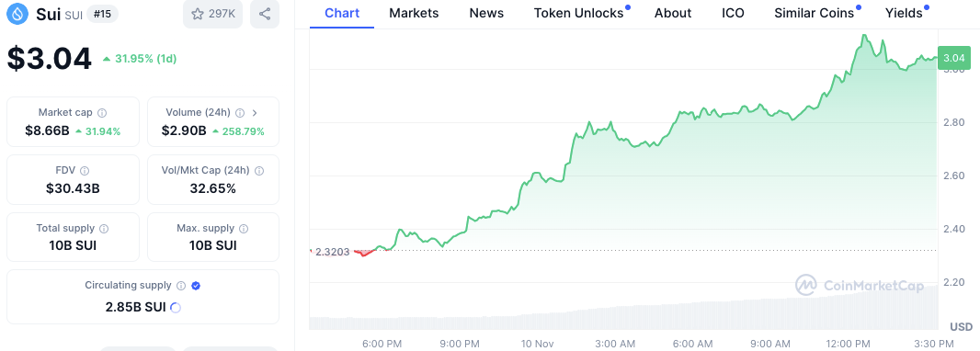Click the Sui coin logo icon
980x351 pixels.
[17, 14]
